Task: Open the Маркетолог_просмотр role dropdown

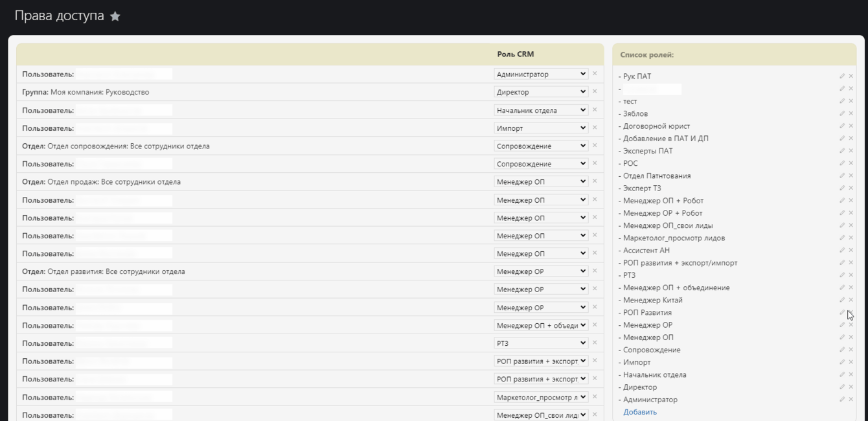Action: tap(541, 397)
